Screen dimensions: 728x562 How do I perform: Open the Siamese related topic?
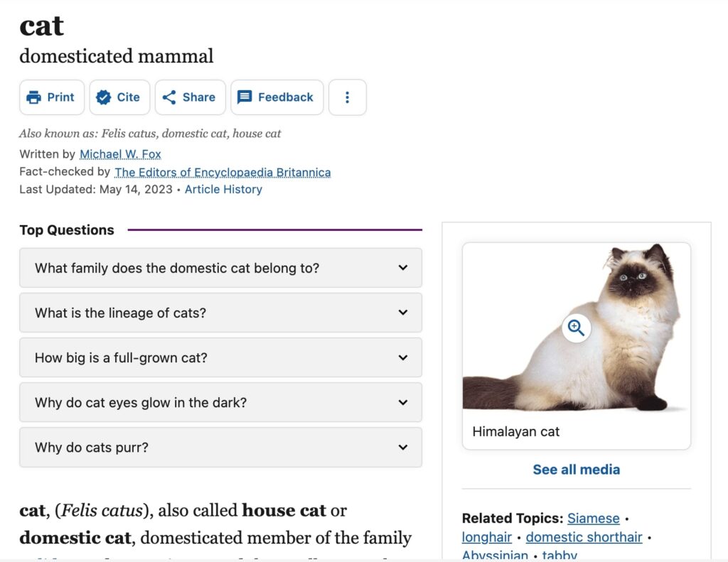click(594, 519)
